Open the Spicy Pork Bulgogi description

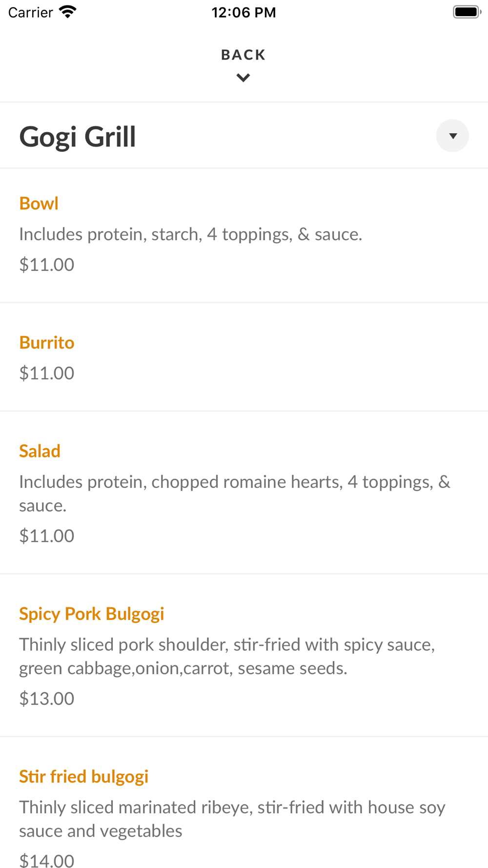(x=227, y=656)
